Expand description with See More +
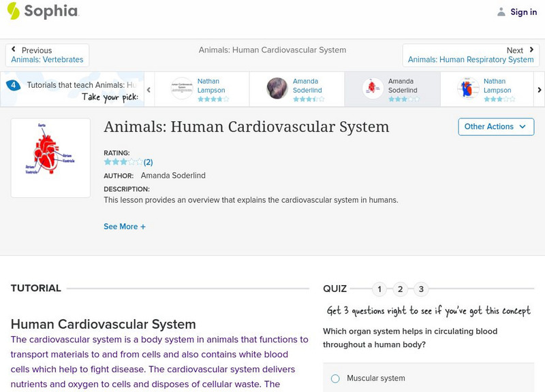The image size is (545, 392). coord(125,227)
